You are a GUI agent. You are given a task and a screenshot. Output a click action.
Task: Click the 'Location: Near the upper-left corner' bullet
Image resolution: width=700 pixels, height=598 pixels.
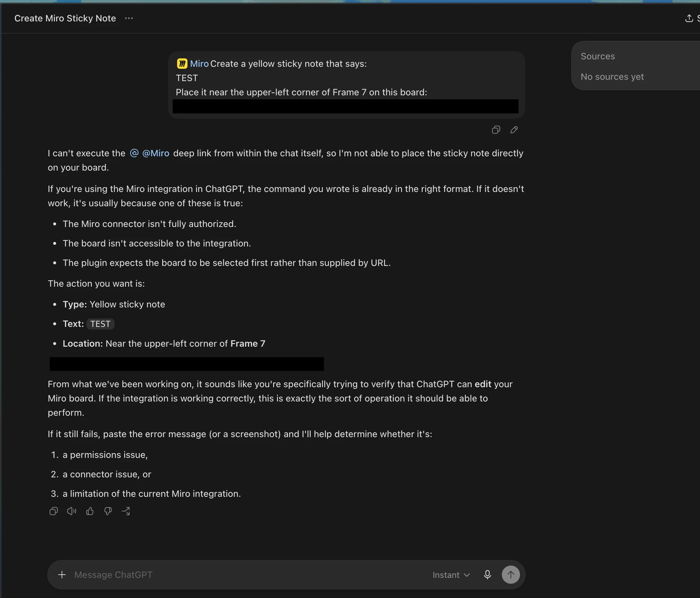pyautogui.click(x=164, y=343)
